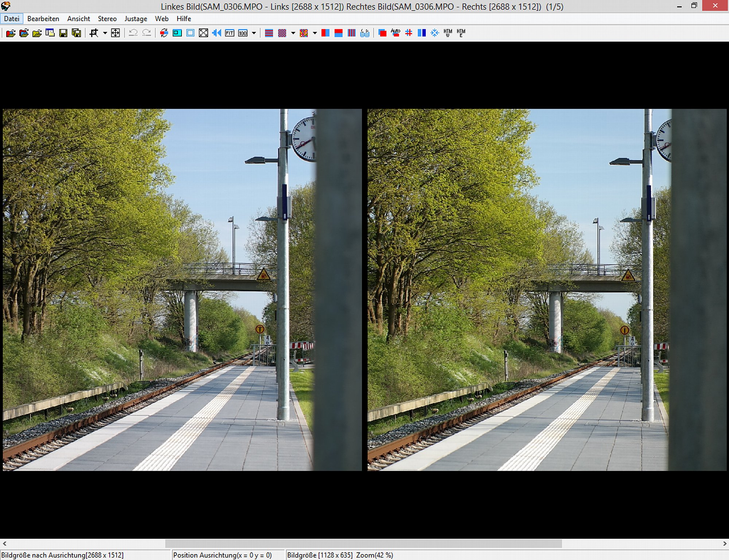Open dropdown arrow beside 100 zoom icon
The height and width of the screenshot is (560, 729).
pyautogui.click(x=254, y=33)
